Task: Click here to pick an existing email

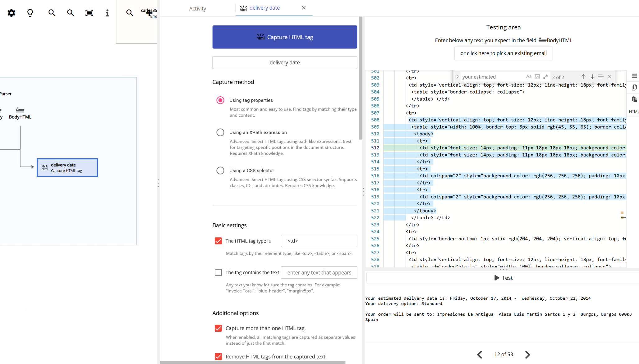Action: click(x=503, y=53)
